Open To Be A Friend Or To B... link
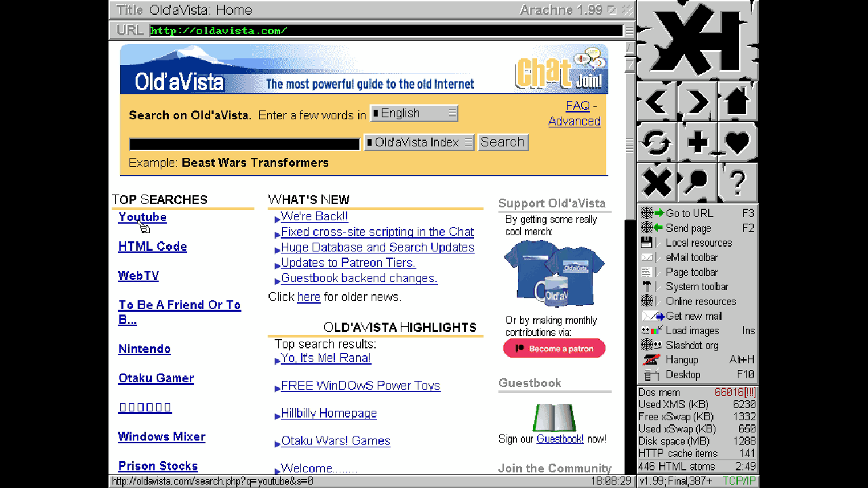Viewport: 868px width, 488px height. pos(180,312)
